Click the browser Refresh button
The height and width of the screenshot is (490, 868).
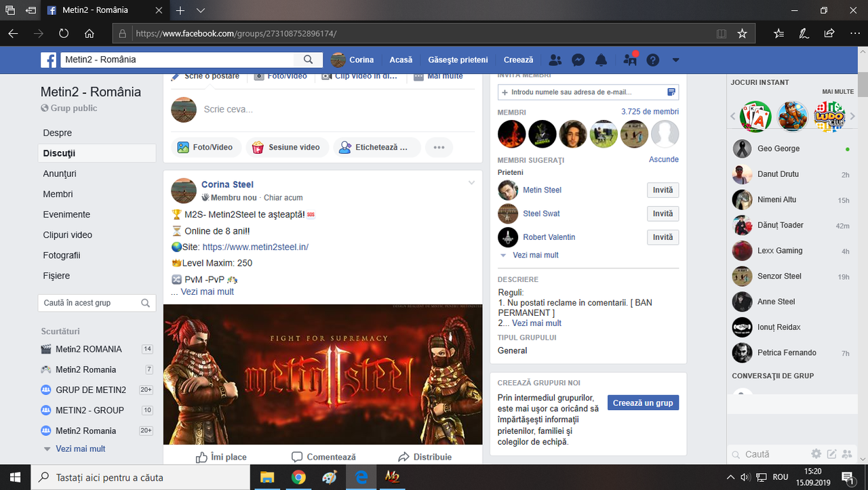[64, 33]
